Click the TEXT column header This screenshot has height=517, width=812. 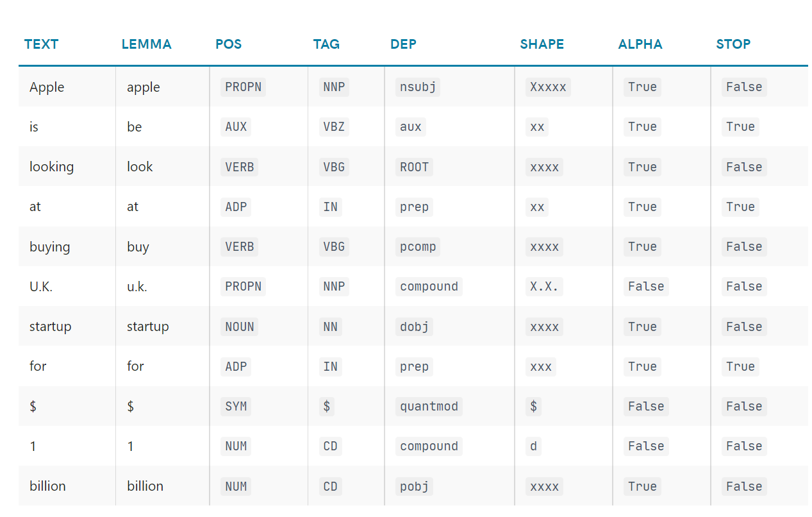click(x=41, y=44)
